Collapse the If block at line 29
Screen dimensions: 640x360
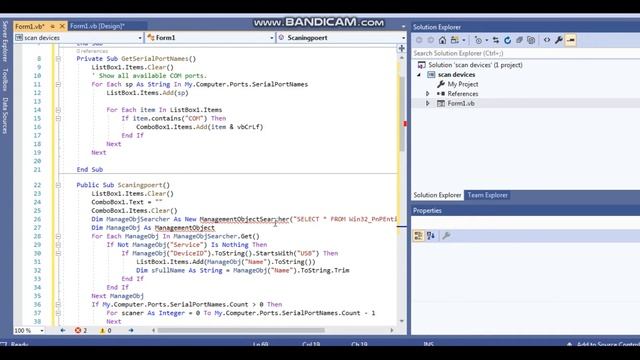58,245
